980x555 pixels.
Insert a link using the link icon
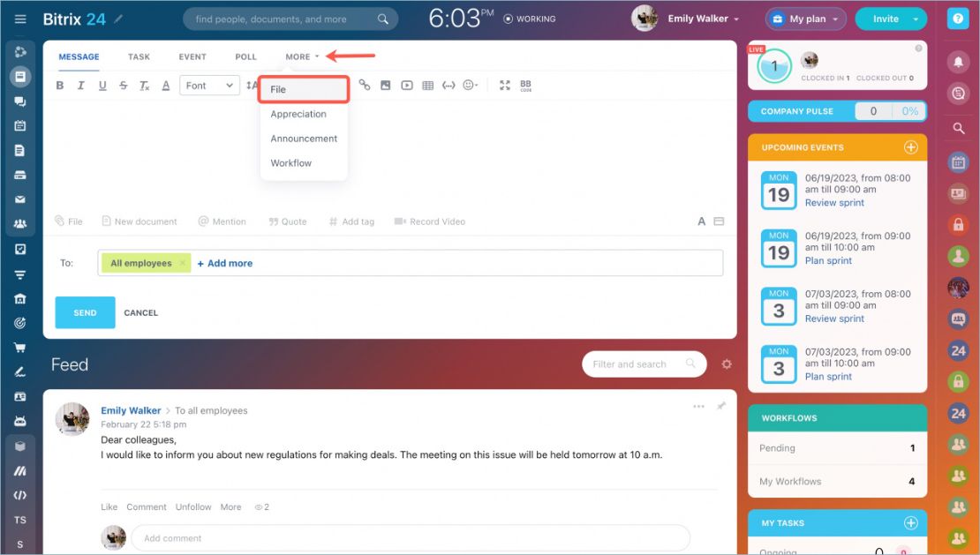365,85
